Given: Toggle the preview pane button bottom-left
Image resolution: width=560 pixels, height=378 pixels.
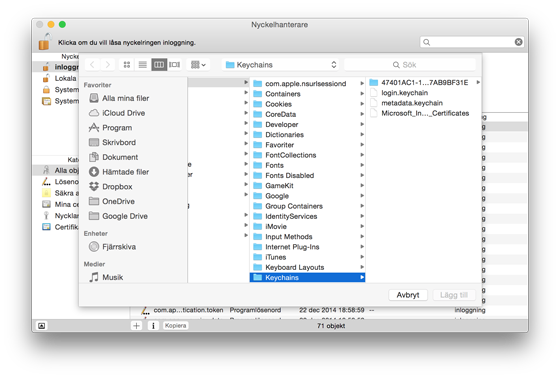Looking at the screenshot, I should point(42,325).
